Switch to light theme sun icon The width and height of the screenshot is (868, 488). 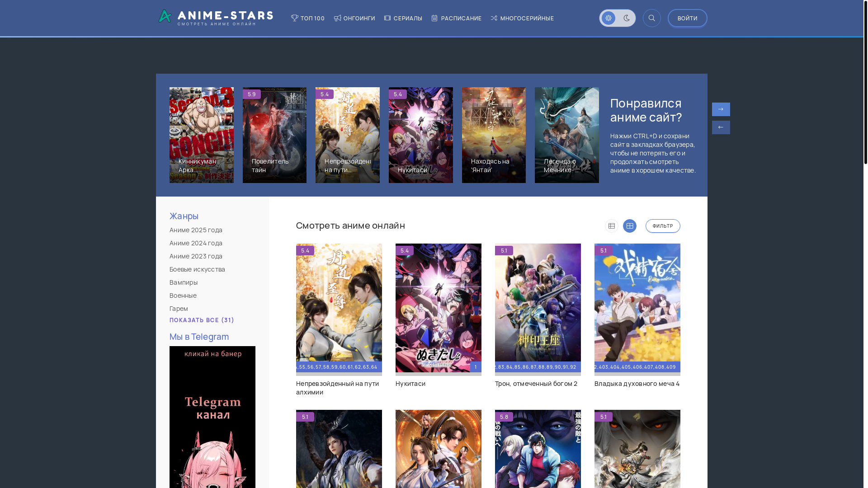click(x=609, y=18)
